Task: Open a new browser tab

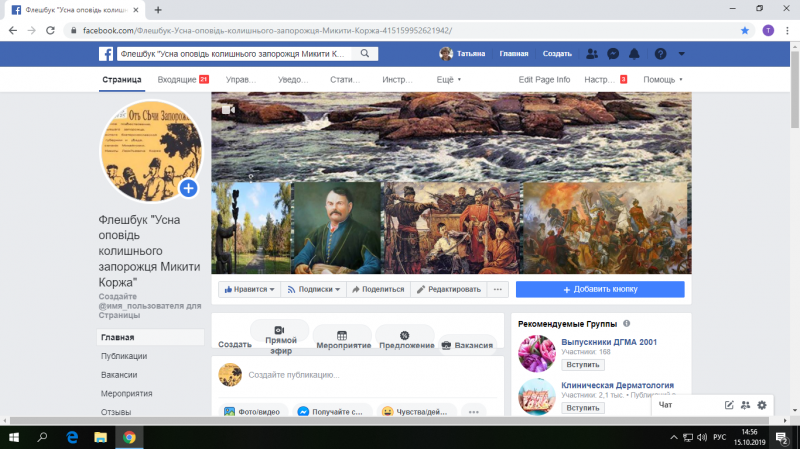Action: pyautogui.click(x=158, y=10)
